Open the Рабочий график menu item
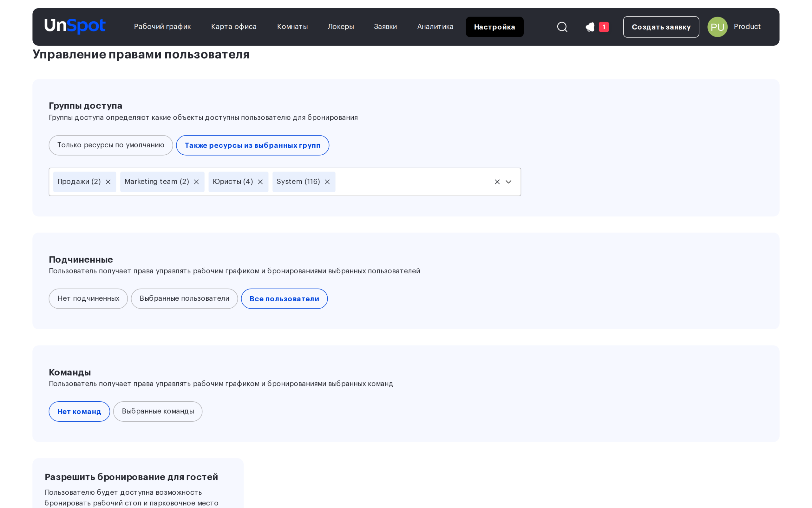Viewport: 812px width, 508px height. tap(162, 27)
